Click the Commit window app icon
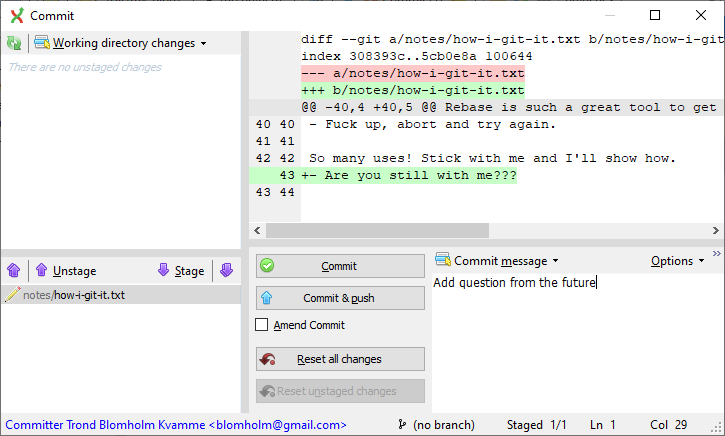This screenshot has height=436, width=725. (17, 16)
